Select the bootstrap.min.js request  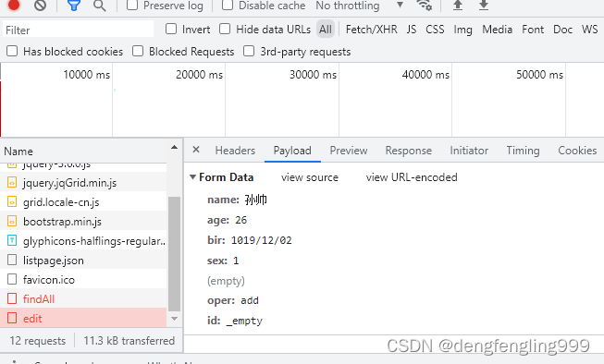83,221
